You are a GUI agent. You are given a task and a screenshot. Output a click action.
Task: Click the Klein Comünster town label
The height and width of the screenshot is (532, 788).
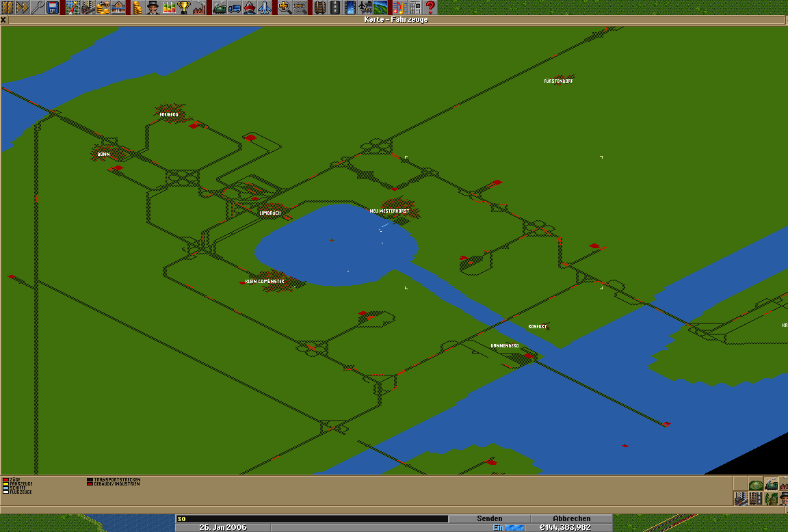click(x=264, y=281)
